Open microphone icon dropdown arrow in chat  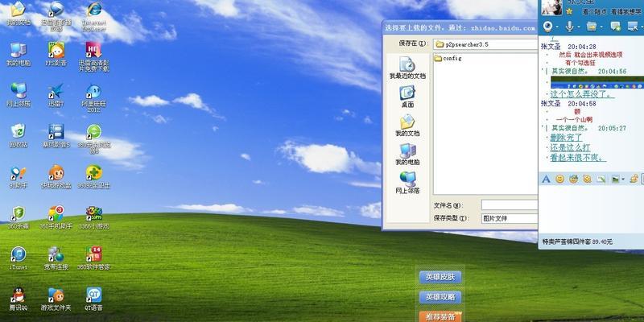[578, 27]
